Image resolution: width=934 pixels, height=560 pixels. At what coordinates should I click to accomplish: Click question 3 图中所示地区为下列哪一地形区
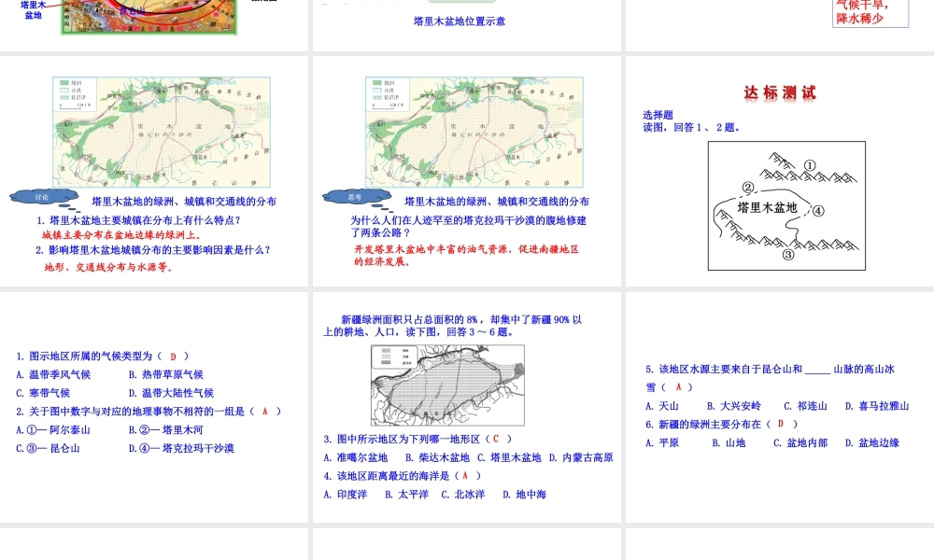[417, 440]
